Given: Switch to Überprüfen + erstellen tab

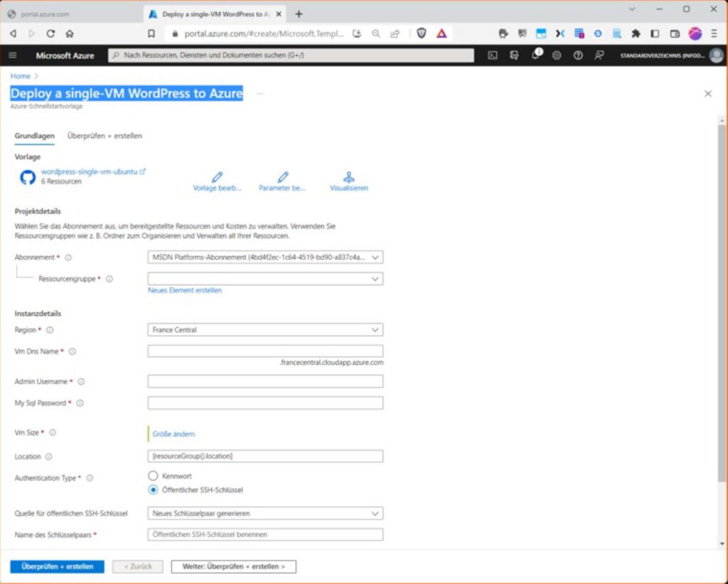Looking at the screenshot, I should pyautogui.click(x=105, y=136).
